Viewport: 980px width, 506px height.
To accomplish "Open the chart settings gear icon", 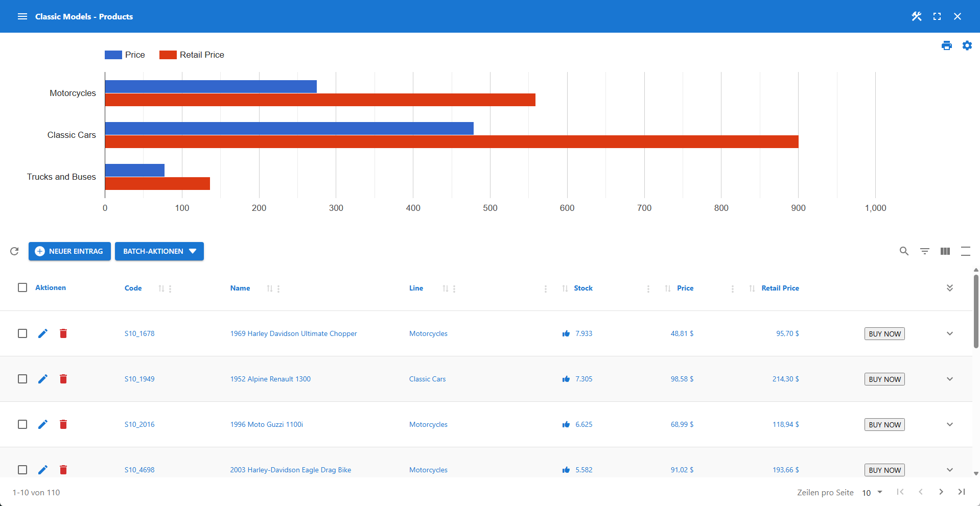I will (967, 45).
